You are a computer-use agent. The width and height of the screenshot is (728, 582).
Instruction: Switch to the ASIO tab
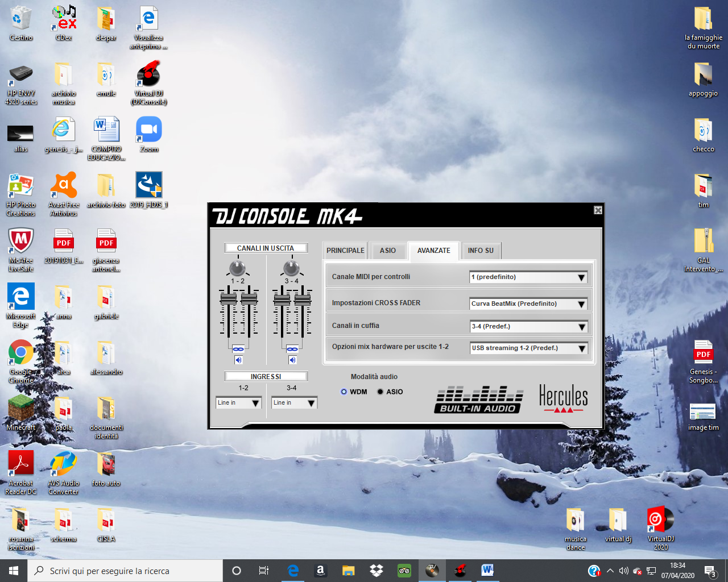[388, 251]
